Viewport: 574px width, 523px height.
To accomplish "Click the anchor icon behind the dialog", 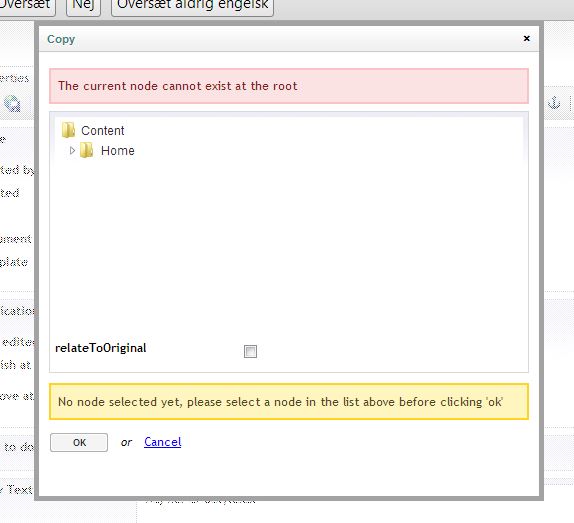I will click(554, 103).
